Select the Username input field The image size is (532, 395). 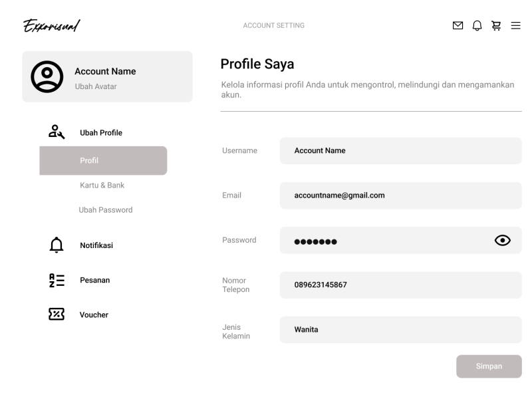[x=399, y=151]
